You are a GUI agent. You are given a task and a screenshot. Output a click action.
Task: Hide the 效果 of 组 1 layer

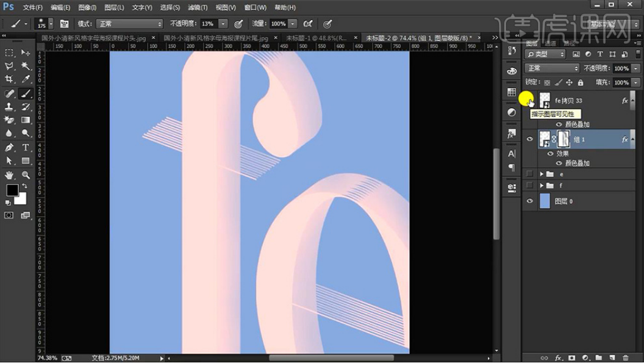point(550,154)
